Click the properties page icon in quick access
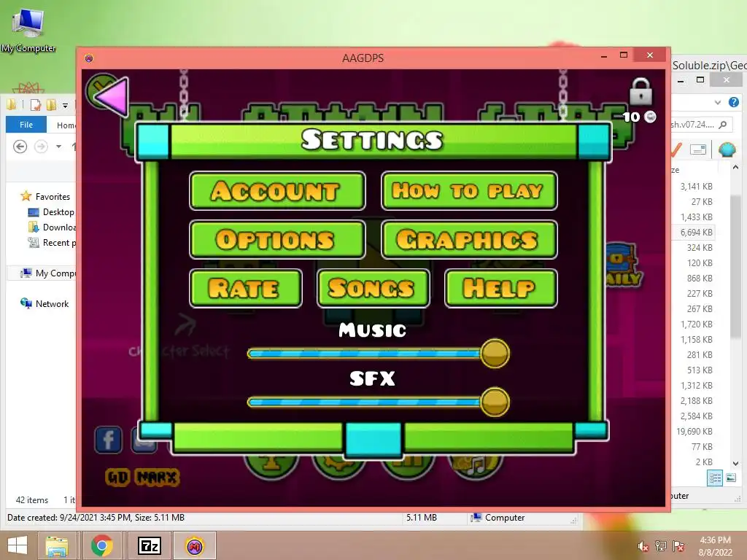 pos(35,105)
